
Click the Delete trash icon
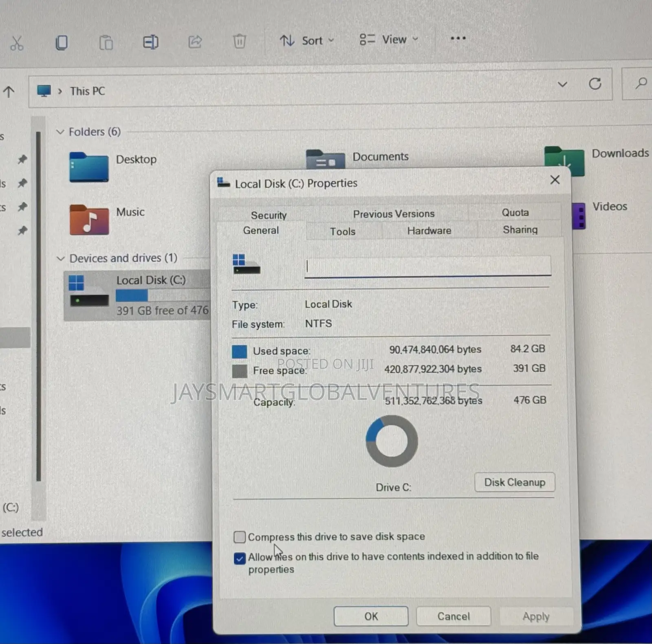coord(239,41)
